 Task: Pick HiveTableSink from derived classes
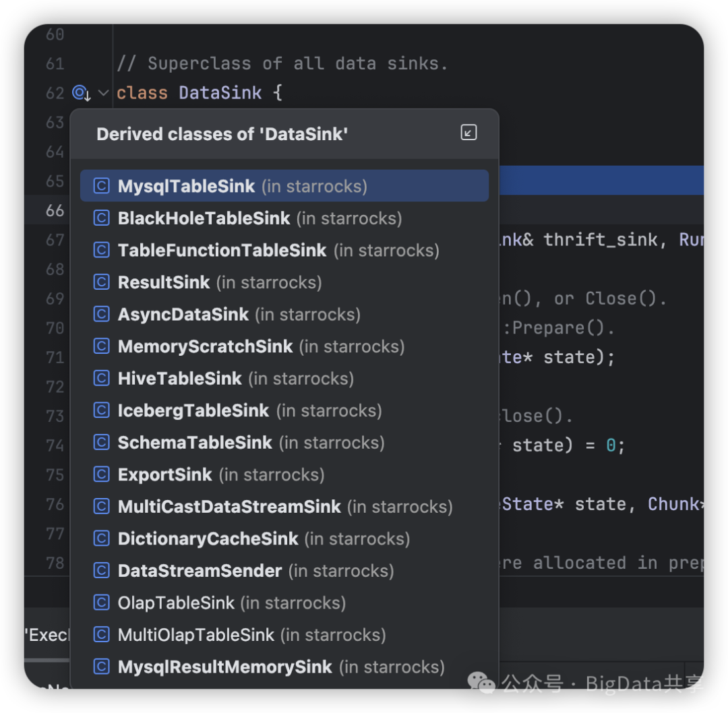284,378
